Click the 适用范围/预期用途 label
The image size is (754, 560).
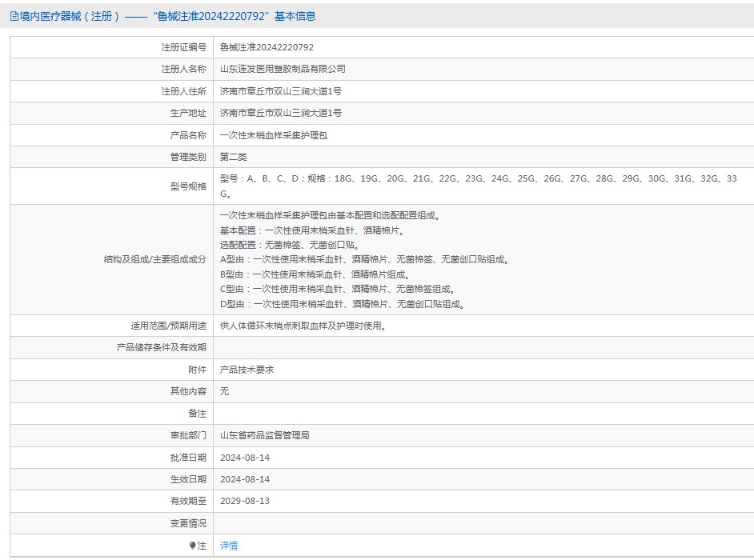click(x=168, y=326)
